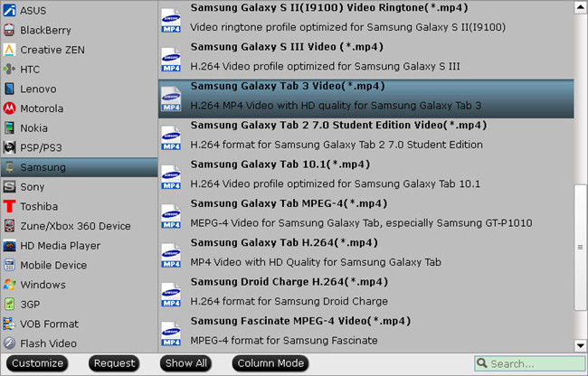The width and height of the screenshot is (588, 376).
Task: Choose Samsung Droid Charge H.264(*.mp4)
Action: pos(366,294)
